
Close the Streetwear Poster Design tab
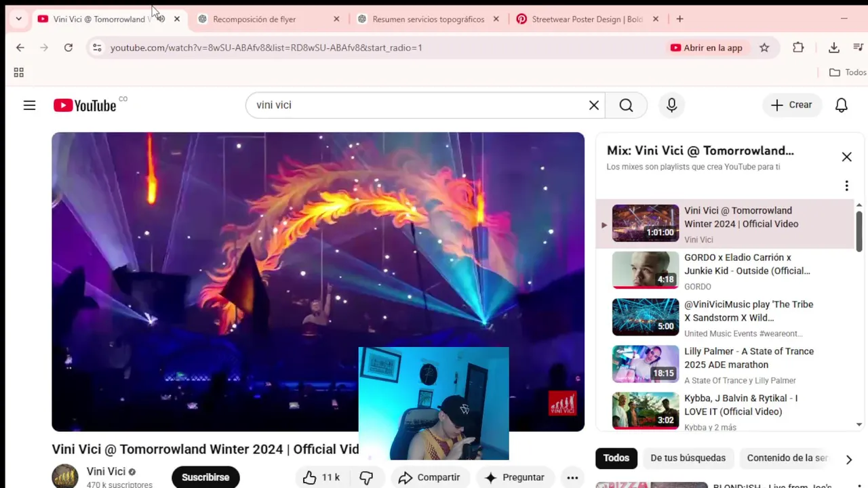tap(655, 19)
